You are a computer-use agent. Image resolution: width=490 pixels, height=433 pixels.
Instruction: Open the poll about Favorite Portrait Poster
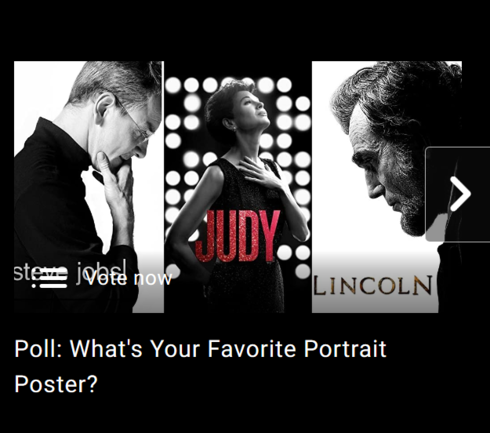pyautogui.click(x=200, y=366)
